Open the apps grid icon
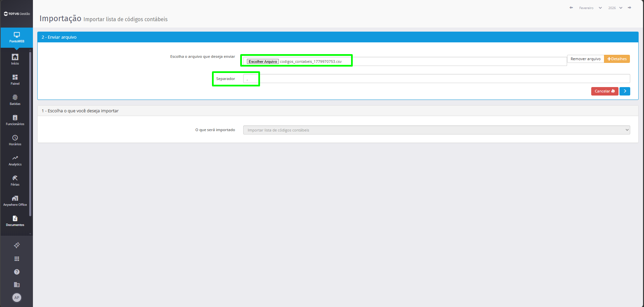Screen dimensions: 644x307 click(17, 259)
